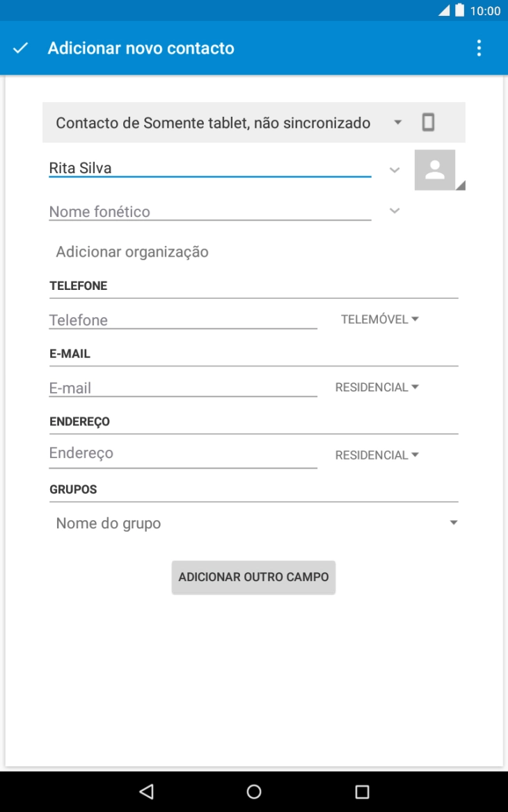Tap the battery icon in status bar

coord(459,10)
